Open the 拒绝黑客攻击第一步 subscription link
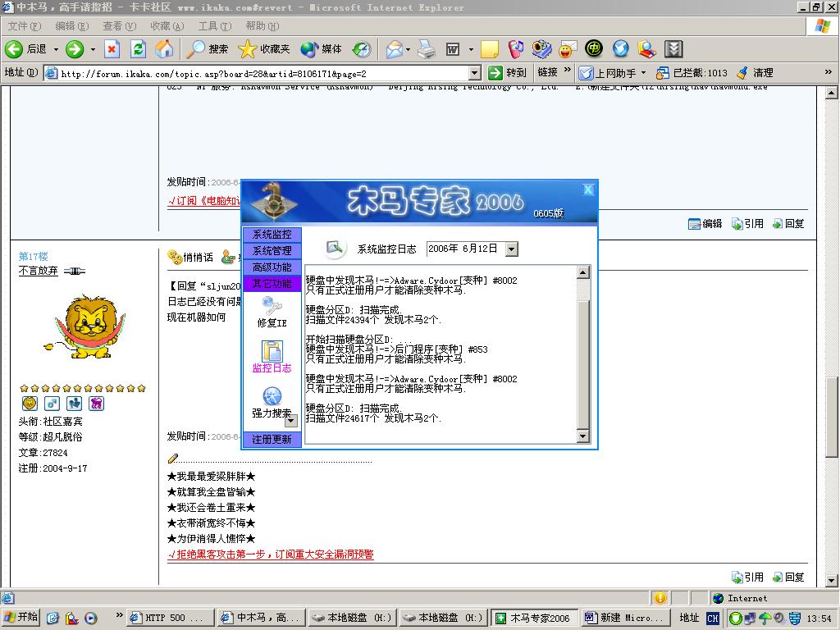Image resolution: width=840 pixels, height=630 pixels. [271, 555]
